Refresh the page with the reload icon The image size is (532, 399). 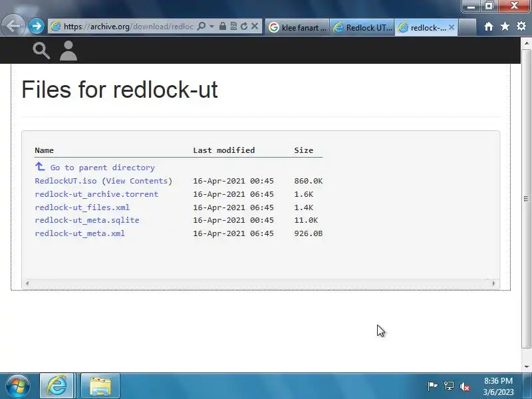(x=244, y=26)
